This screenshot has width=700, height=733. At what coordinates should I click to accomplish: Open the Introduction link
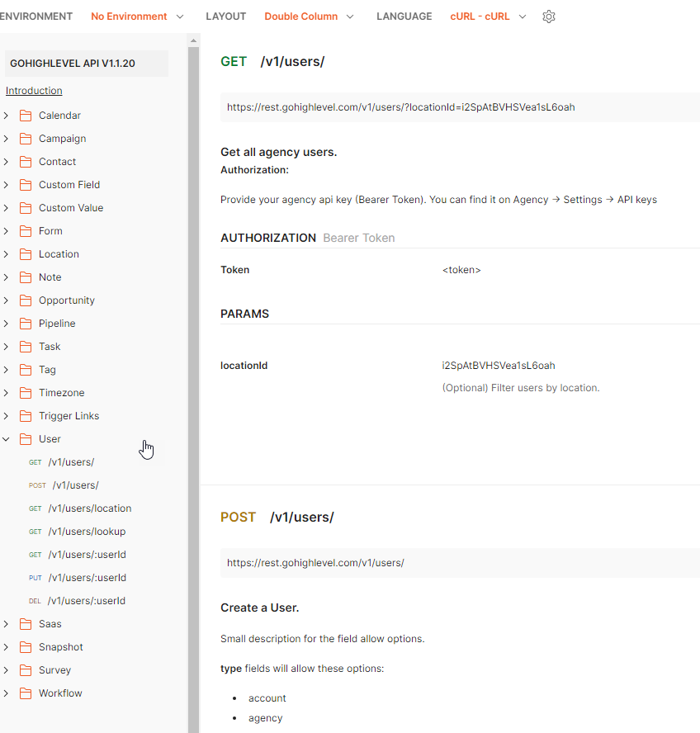[34, 91]
